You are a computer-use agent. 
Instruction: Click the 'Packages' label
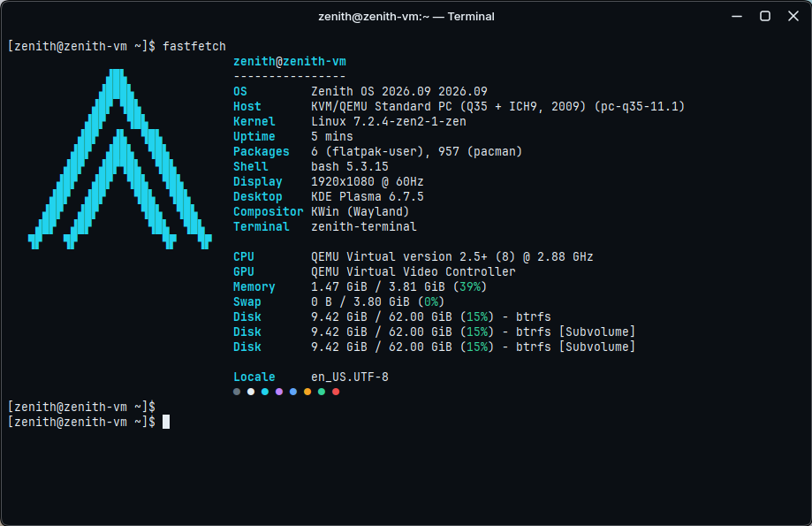pos(262,151)
